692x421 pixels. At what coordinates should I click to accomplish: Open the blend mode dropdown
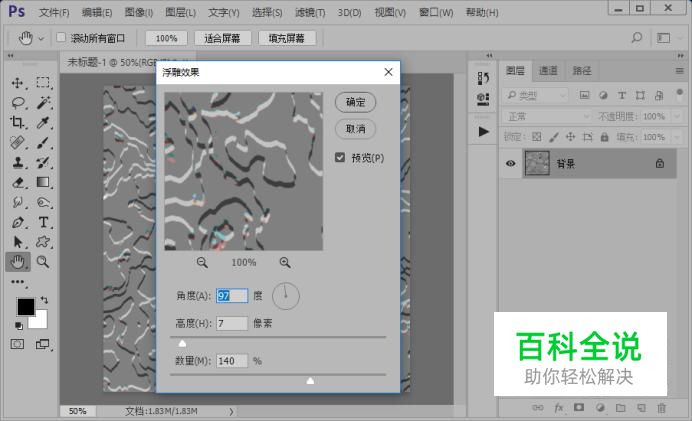(546, 117)
